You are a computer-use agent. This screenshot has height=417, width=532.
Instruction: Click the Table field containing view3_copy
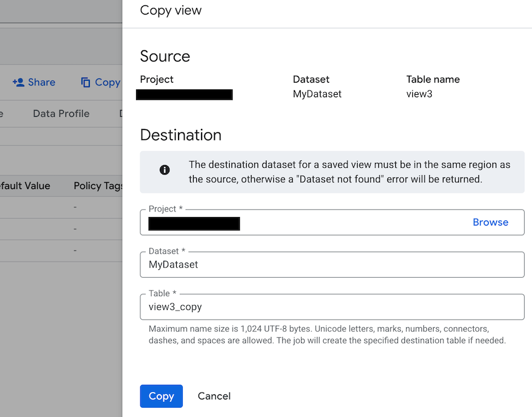(332, 307)
